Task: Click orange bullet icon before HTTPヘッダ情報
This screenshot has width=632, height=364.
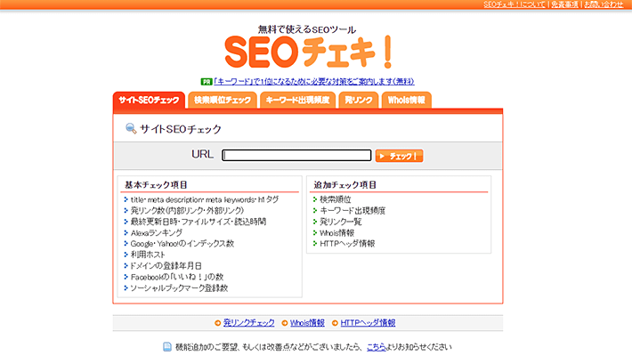Action: click(x=335, y=323)
